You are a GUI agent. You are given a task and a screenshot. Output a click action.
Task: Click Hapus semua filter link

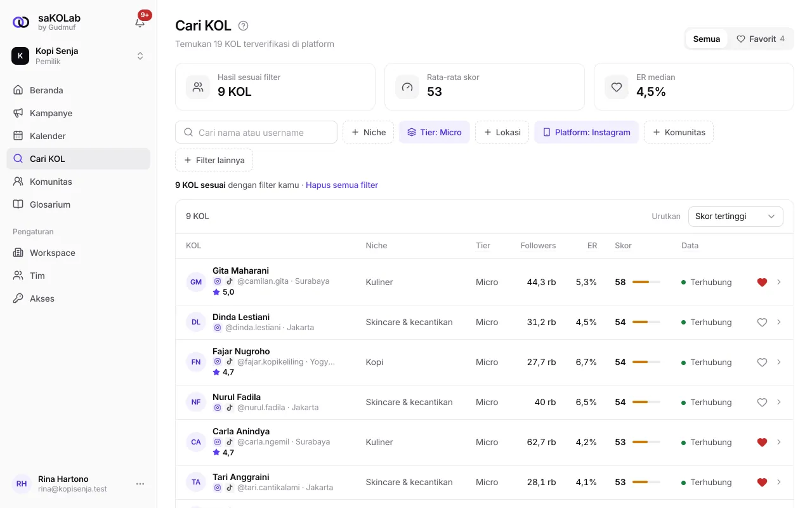point(342,185)
